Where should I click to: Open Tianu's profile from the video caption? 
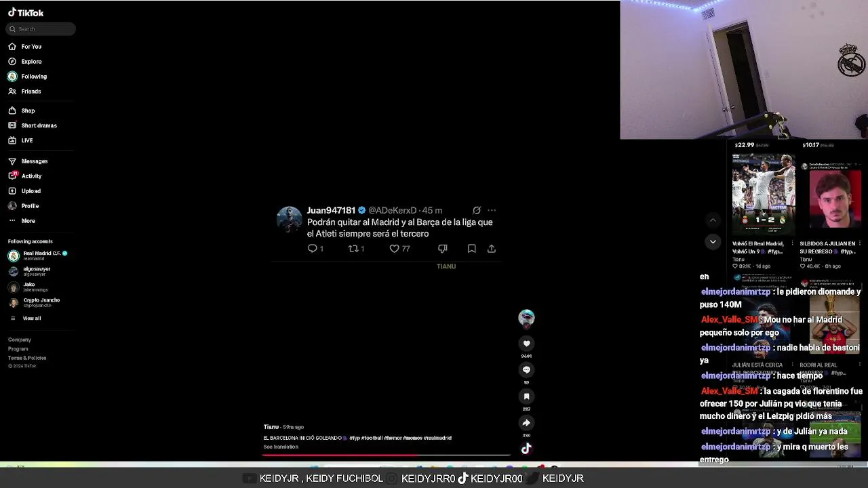click(271, 427)
